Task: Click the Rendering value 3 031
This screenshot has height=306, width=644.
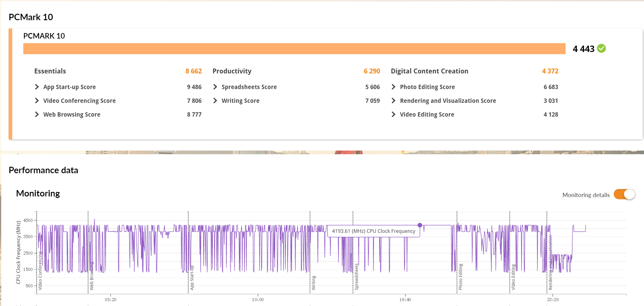Action: coord(551,101)
